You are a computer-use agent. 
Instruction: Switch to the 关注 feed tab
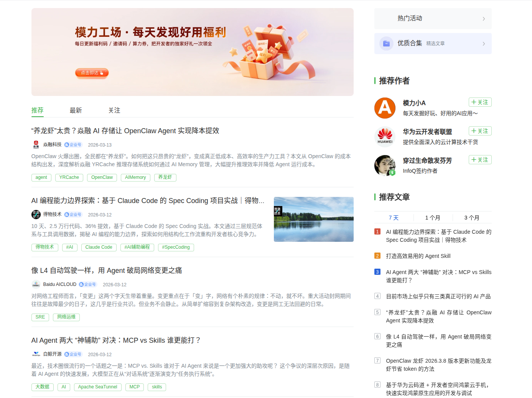pos(114,111)
